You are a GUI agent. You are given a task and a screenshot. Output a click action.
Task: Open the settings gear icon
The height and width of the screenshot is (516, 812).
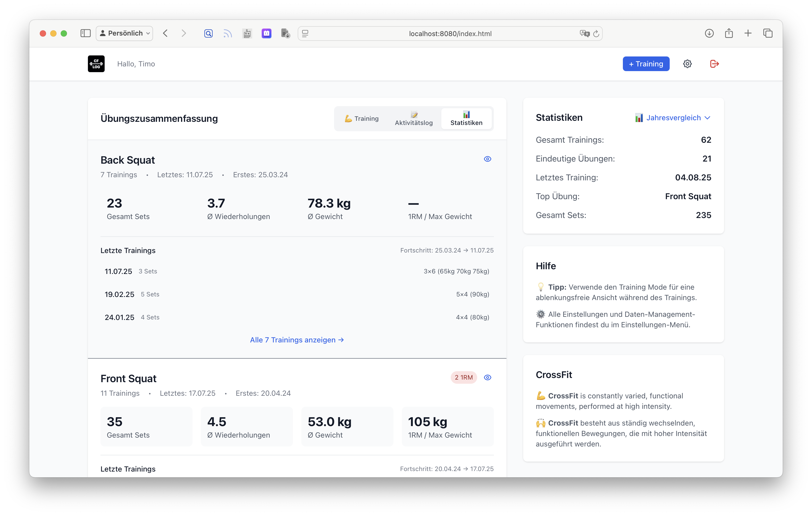pos(687,64)
